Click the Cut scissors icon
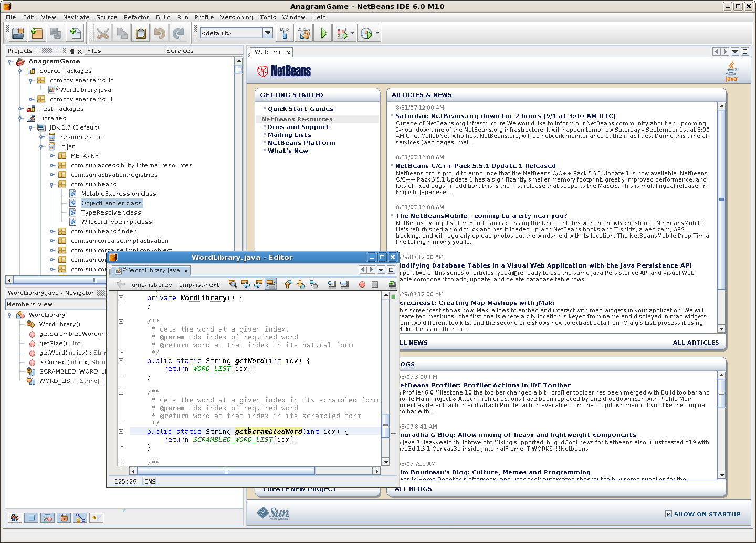Image resolution: width=756 pixels, height=543 pixels. (103, 34)
